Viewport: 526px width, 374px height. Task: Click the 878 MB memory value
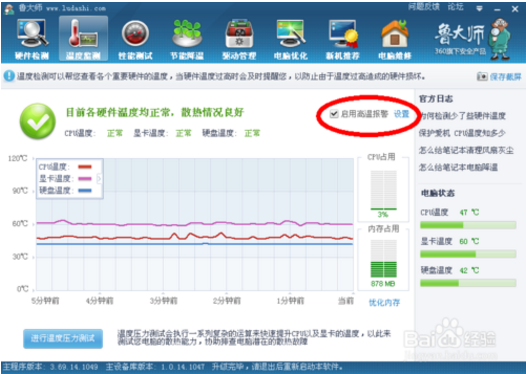click(x=383, y=284)
